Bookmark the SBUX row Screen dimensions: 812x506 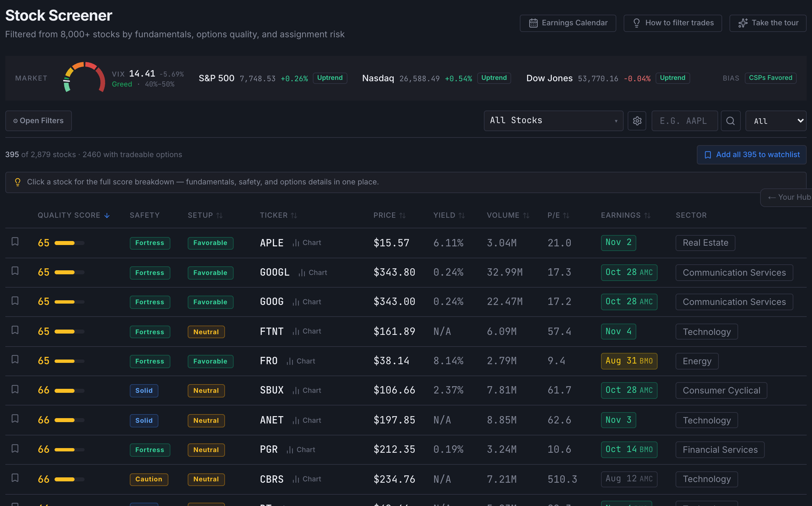pos(15,389)
